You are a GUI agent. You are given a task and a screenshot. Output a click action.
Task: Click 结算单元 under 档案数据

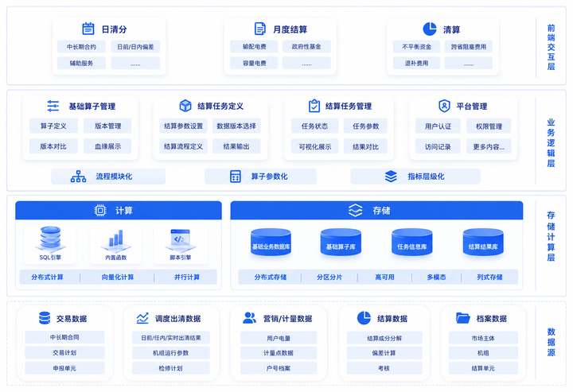pos(483,368)
